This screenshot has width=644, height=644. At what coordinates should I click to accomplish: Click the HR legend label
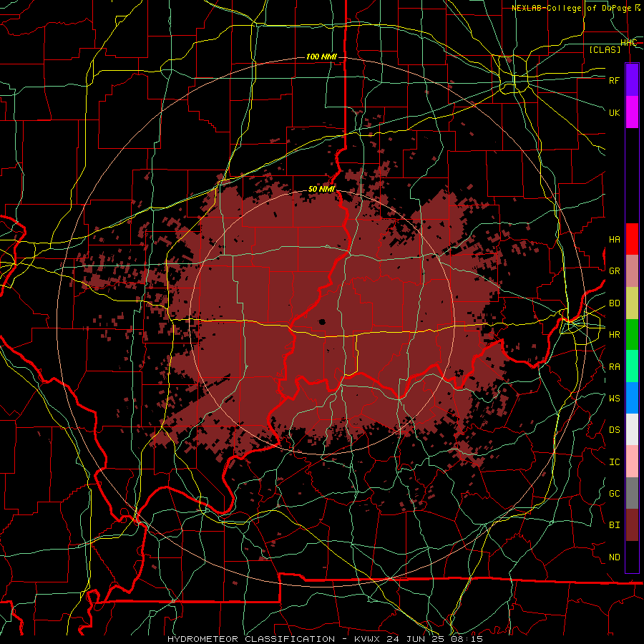coord(614,335)
